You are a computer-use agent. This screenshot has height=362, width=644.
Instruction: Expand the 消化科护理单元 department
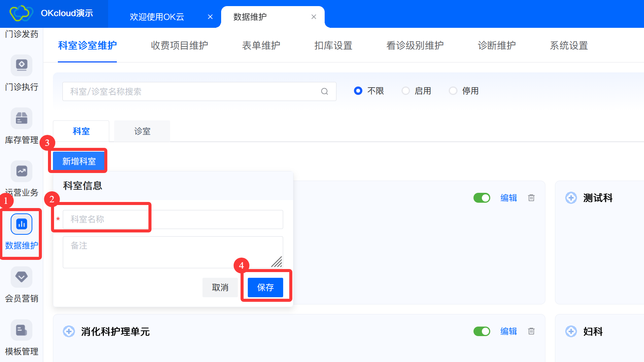pyautogui.click(x=69, y=332)
